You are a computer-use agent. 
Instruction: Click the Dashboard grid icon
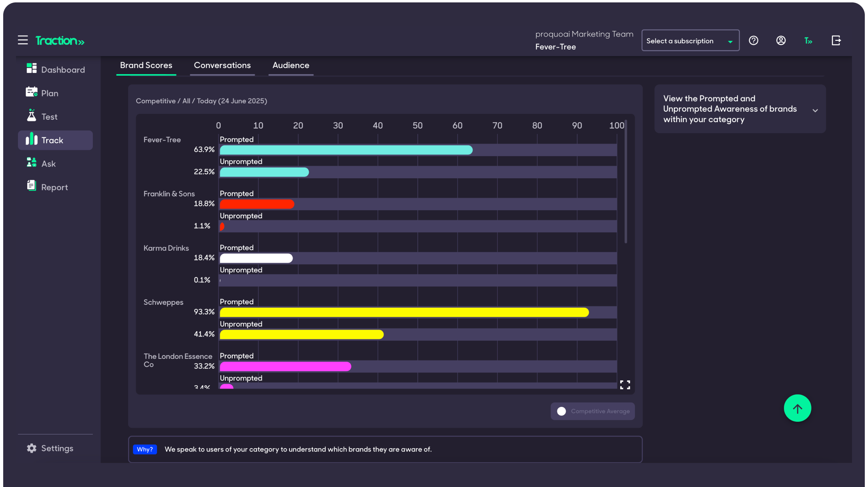point(31,68)
